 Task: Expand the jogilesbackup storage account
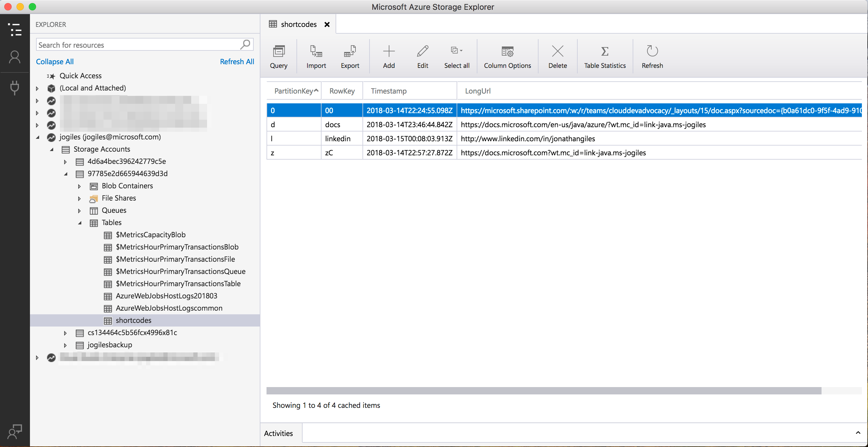tap(65, 345)
